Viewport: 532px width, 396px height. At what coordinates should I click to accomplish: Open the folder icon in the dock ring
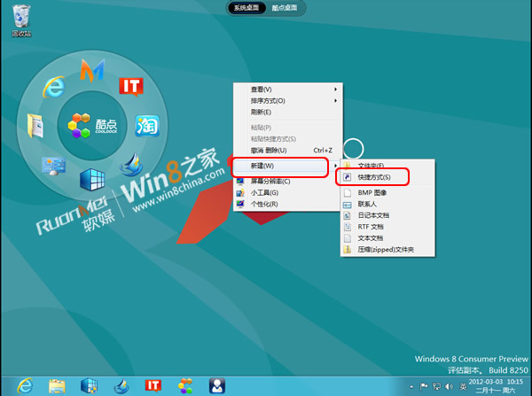35,126
